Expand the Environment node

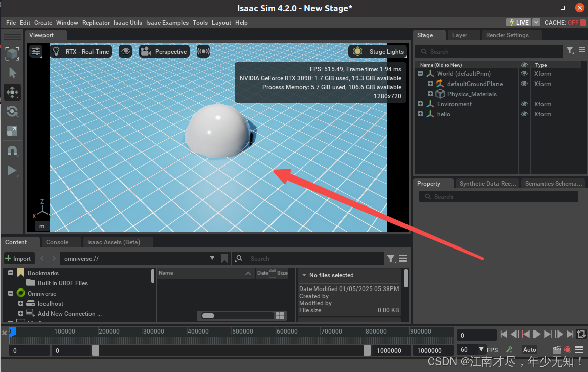click(x=420, y=104)
